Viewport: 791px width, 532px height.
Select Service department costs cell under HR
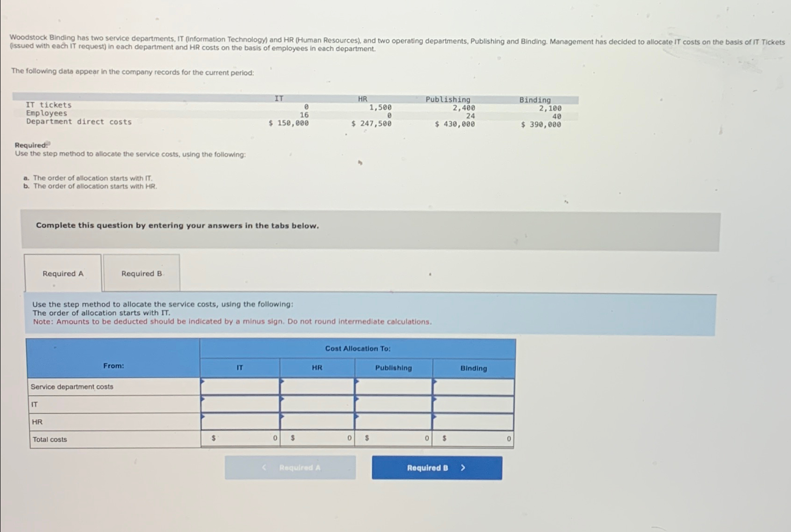click(317, 386)
